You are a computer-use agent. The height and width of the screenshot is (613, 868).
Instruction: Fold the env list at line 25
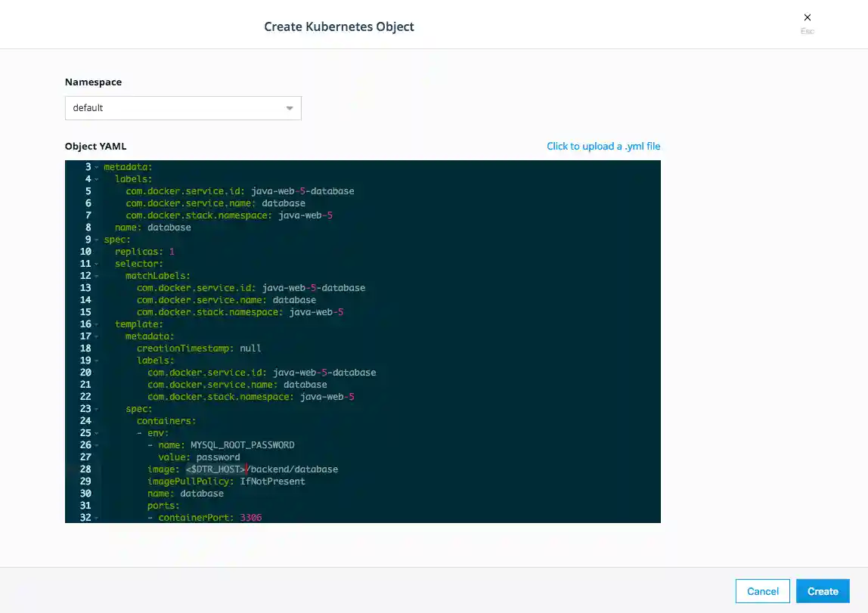pos(97,433)
